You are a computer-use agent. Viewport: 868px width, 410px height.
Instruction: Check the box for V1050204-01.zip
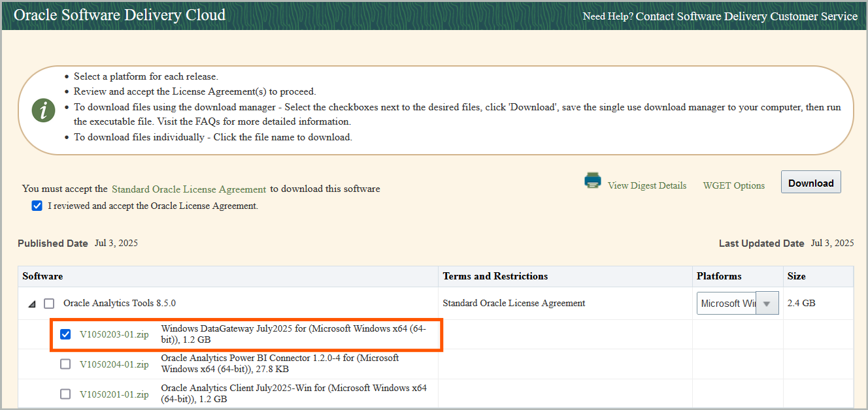tap(65, 364)
